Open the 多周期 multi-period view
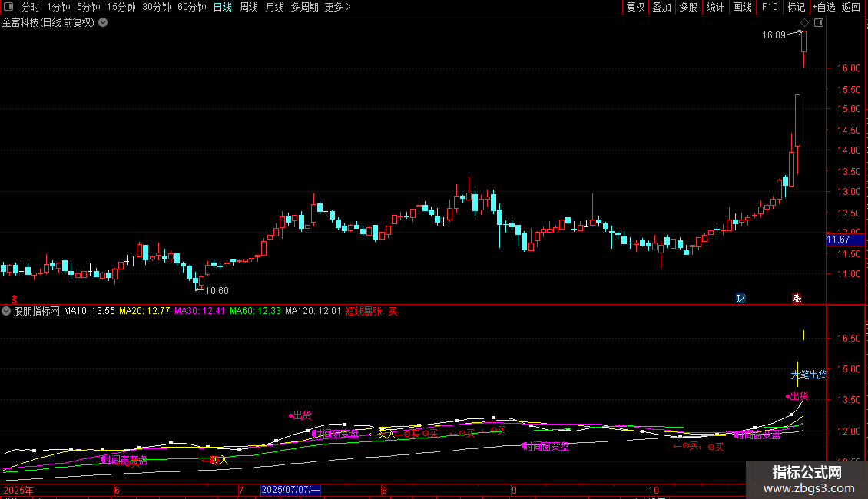The height and width of the screenshot is (499, 868). 304,7
